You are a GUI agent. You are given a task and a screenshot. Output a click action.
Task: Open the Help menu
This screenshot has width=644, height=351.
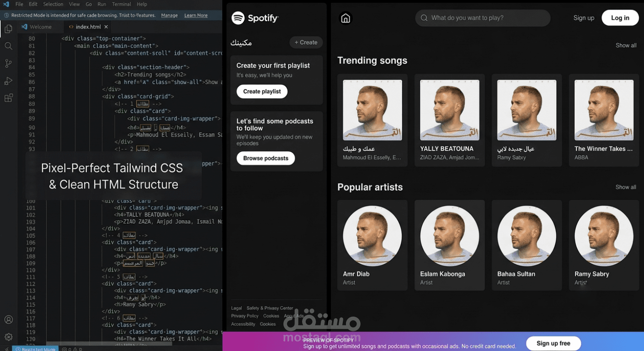click(142, 4)
